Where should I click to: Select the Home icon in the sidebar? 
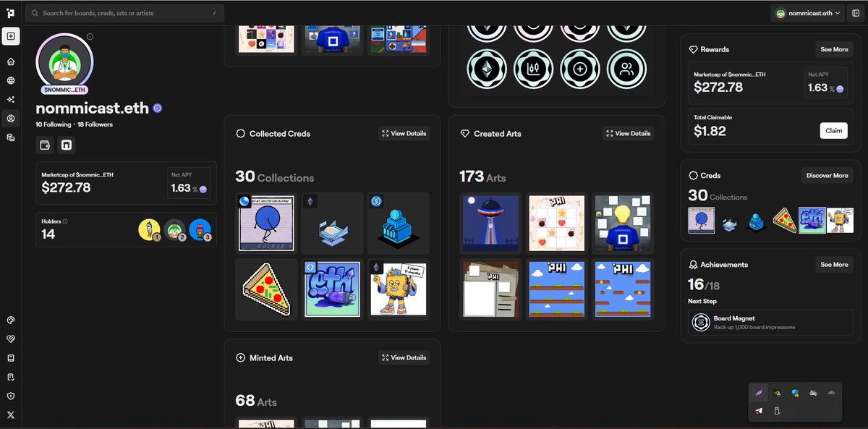coord(10,61)
